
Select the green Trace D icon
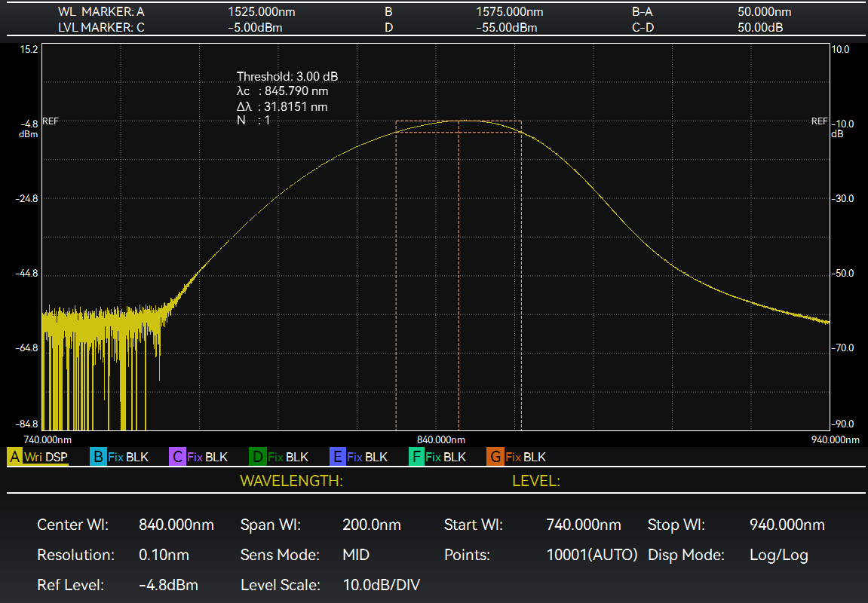pyautogui.click(x=257, y=457)
